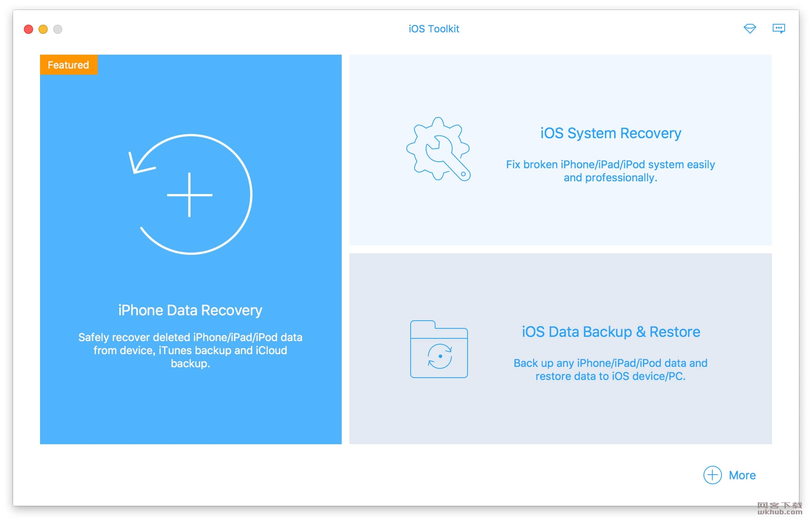Click the plus circle icon beside More
This screenshot has width=812, height=522.
click(x=712, y=475)
